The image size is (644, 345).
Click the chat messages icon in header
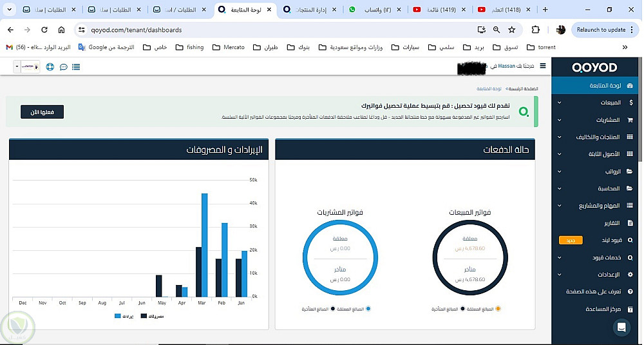coord(63,67)
